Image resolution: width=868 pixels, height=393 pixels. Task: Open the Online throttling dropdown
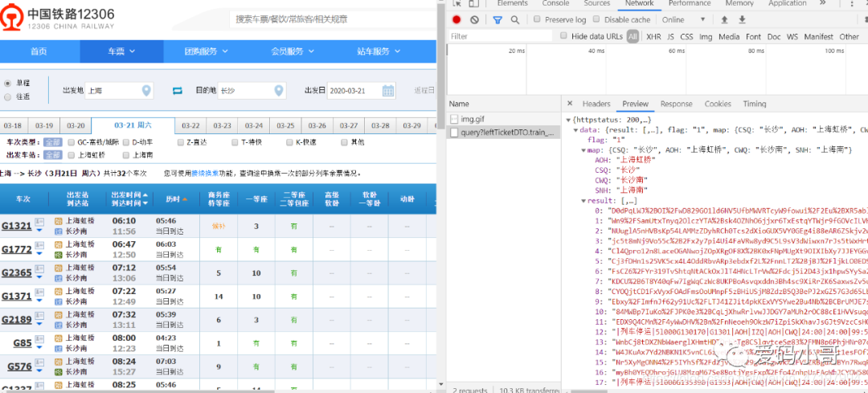(x=684, y=19)
